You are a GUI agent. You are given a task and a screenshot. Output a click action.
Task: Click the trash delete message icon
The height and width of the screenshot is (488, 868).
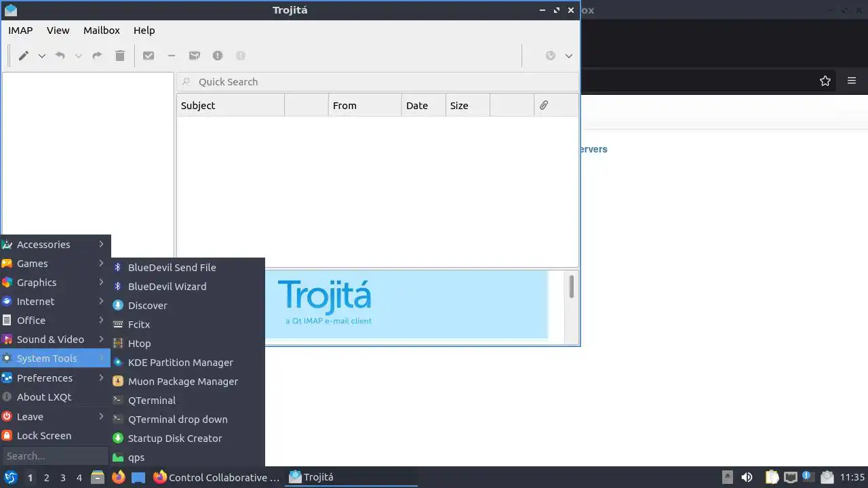click(x=120, y=56)
